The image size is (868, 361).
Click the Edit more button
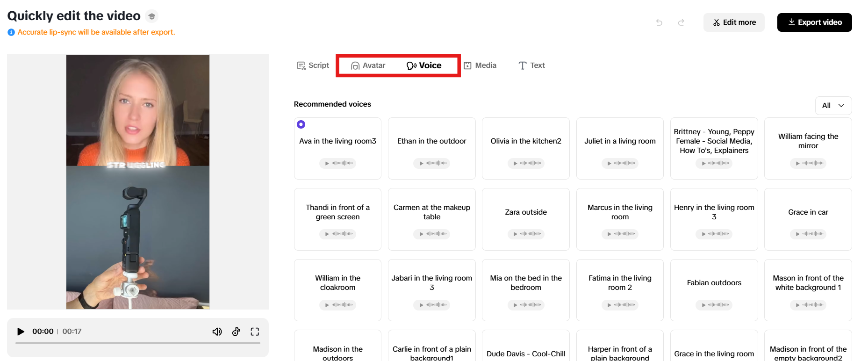point(734,22)
